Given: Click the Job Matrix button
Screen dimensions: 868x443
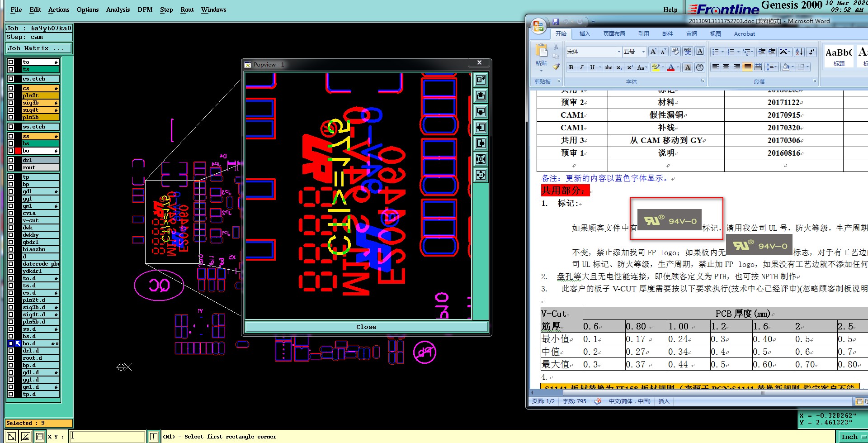Looking at the screenshot, I should (x=39, y=48).
